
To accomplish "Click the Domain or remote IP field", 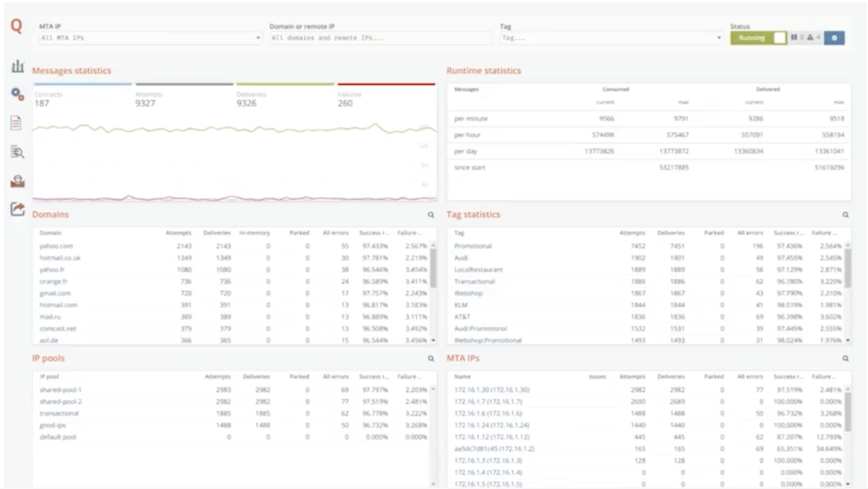I will coord(380,38).
